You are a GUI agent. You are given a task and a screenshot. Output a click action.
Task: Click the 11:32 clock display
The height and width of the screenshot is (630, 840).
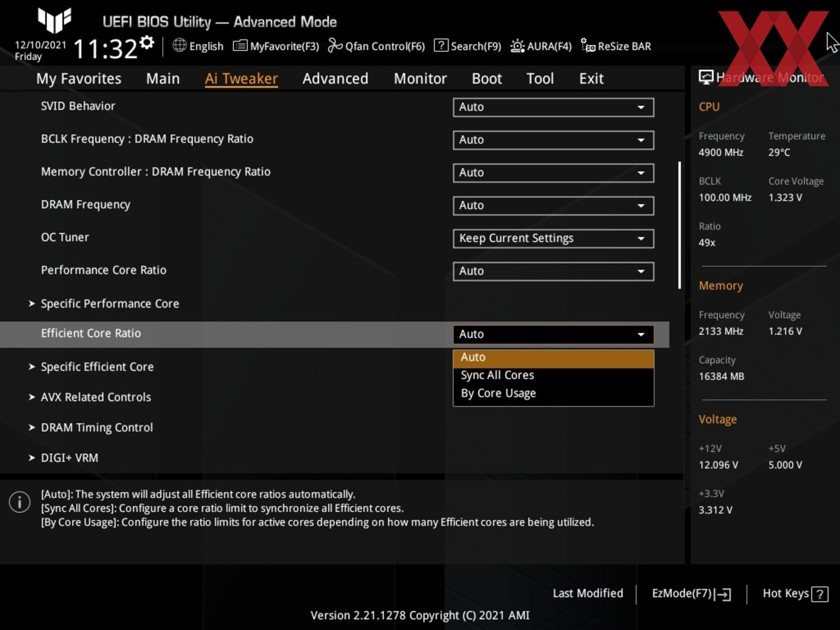coord(105,48)
